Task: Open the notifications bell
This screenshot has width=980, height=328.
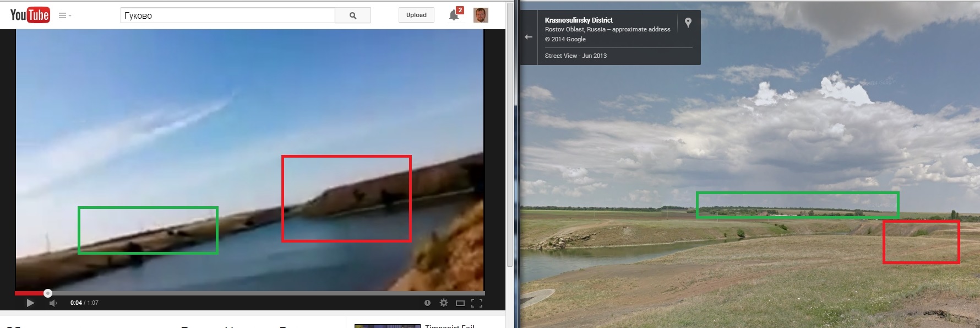Action: (454, 15)
